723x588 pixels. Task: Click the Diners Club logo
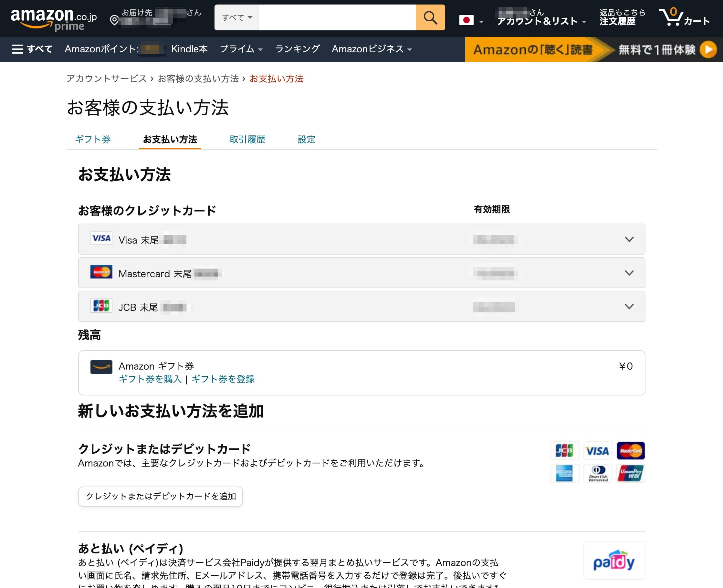598,473
